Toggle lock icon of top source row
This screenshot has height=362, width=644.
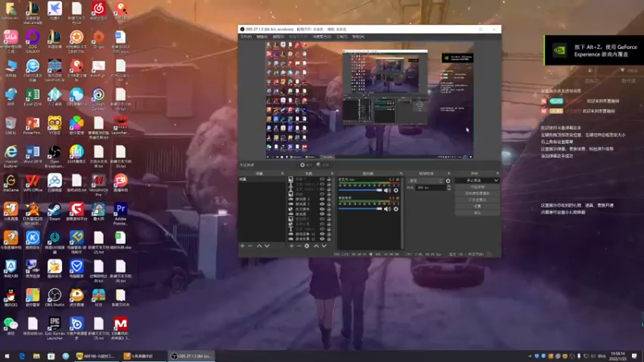(328, 179)
